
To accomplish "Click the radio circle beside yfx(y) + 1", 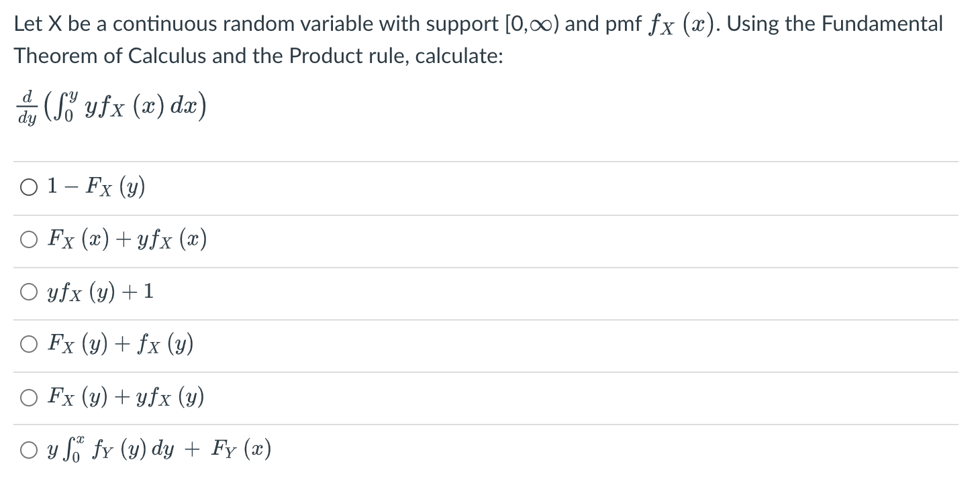I will [28, 290].
